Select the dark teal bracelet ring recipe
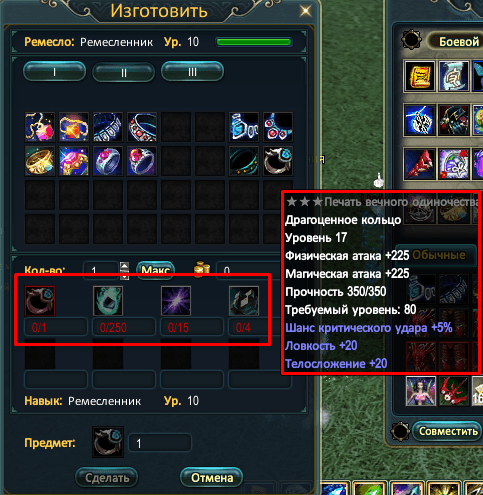 pyautogui.click(x=244, y=161)
